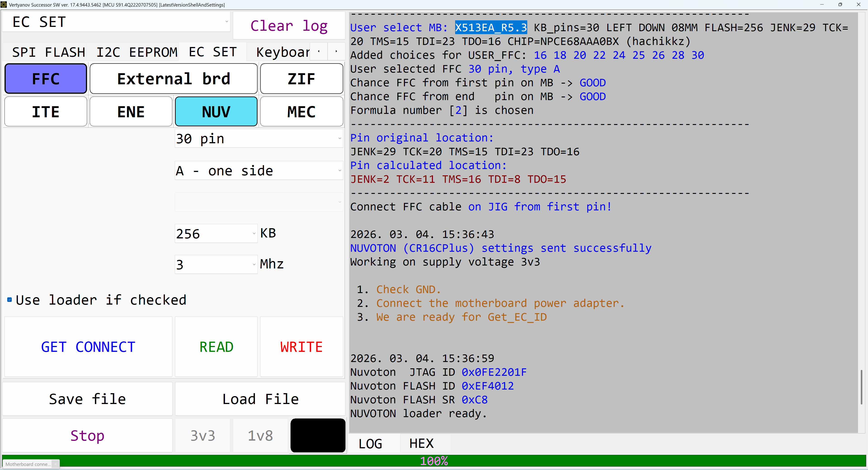Switch to the SPI FLASH tab
The image size is (868, 470).
[49, 52]
